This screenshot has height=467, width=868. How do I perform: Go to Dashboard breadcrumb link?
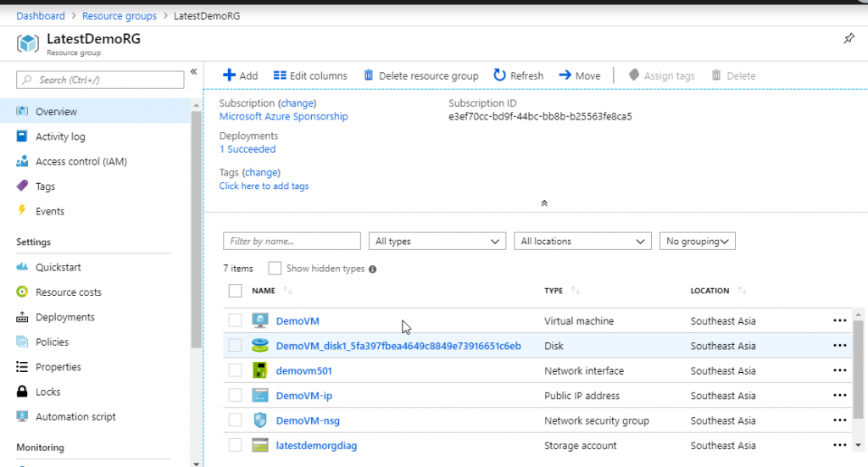tap(41, 15)
